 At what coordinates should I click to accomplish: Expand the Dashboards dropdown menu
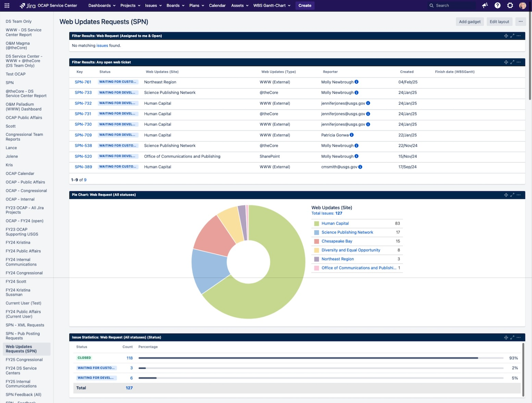[102, 5]
